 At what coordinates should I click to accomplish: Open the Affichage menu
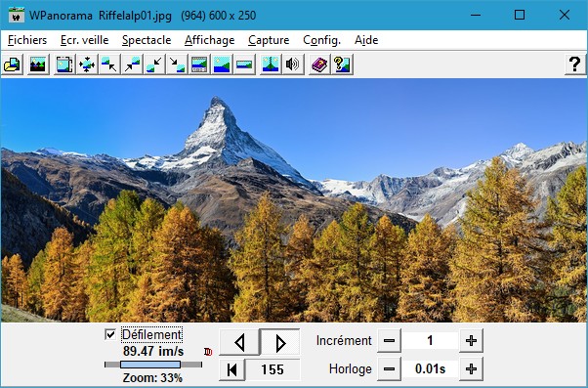click(x=210, y=40)
